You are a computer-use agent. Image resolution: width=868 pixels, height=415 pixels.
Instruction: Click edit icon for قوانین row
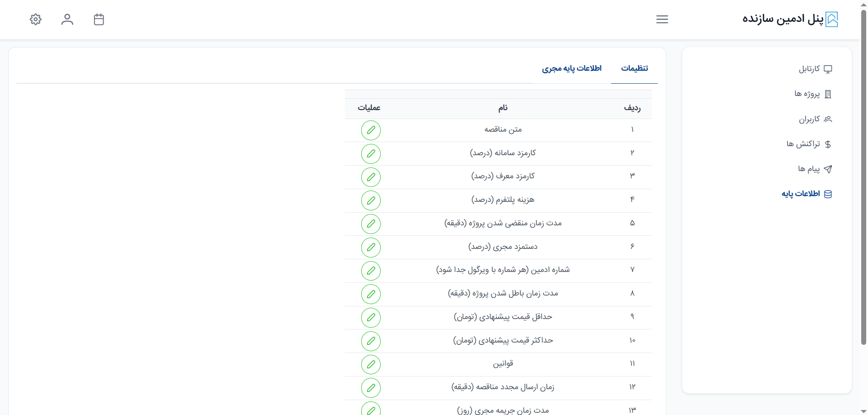(371, 364)
